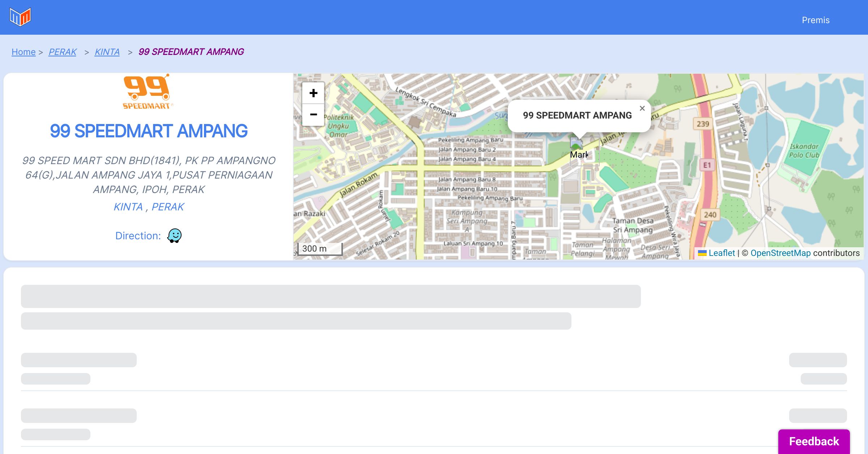Open the Leaflet attribution link
The image size is (868, 454).
721,253
